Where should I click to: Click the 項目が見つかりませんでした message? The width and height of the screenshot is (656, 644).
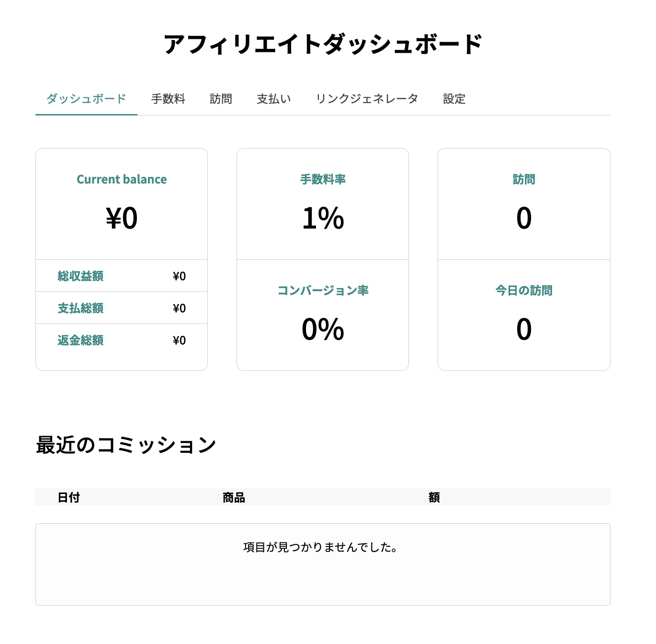click(x=321, y=547)
